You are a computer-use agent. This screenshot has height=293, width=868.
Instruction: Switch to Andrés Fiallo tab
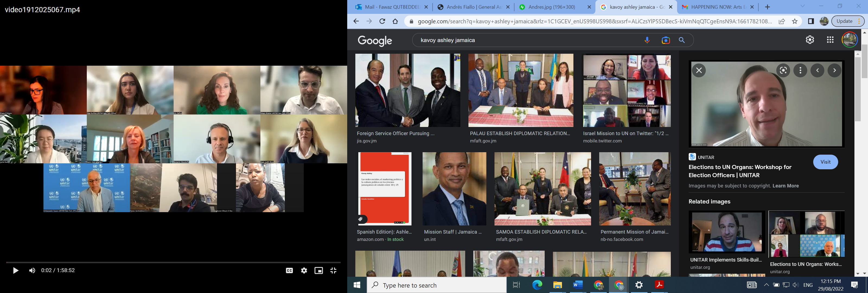point(473,7)
